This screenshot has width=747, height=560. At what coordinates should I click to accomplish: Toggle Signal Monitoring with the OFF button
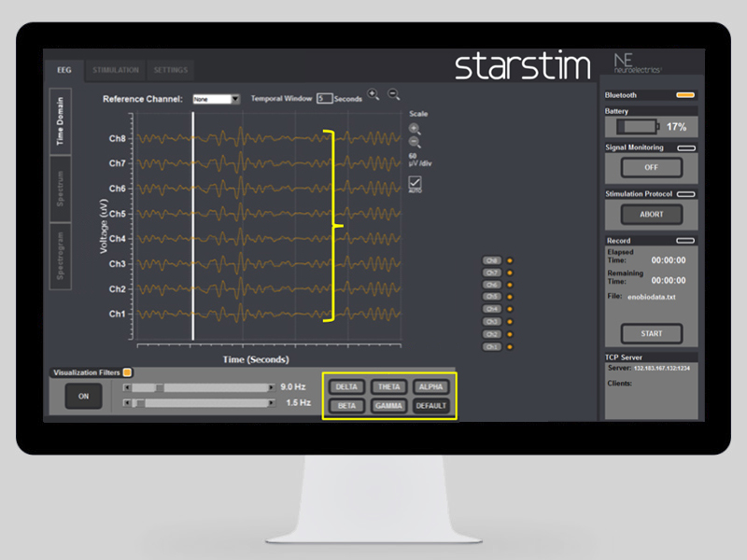[x=651, y=168]
